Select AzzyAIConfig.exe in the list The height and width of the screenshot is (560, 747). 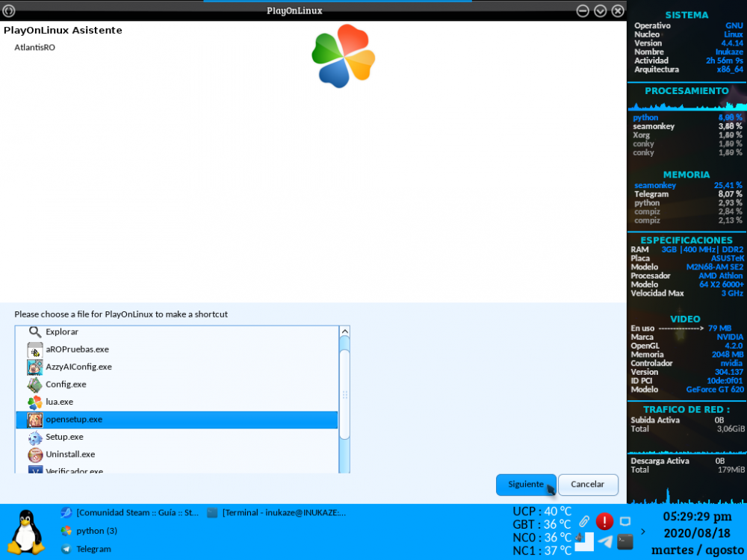pos(78,367)
